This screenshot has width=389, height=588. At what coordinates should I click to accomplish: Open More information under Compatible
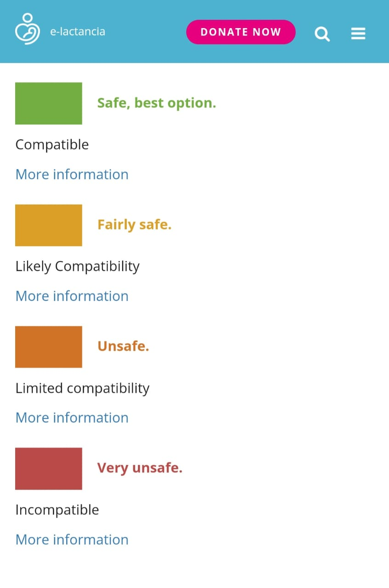(72, 175)
